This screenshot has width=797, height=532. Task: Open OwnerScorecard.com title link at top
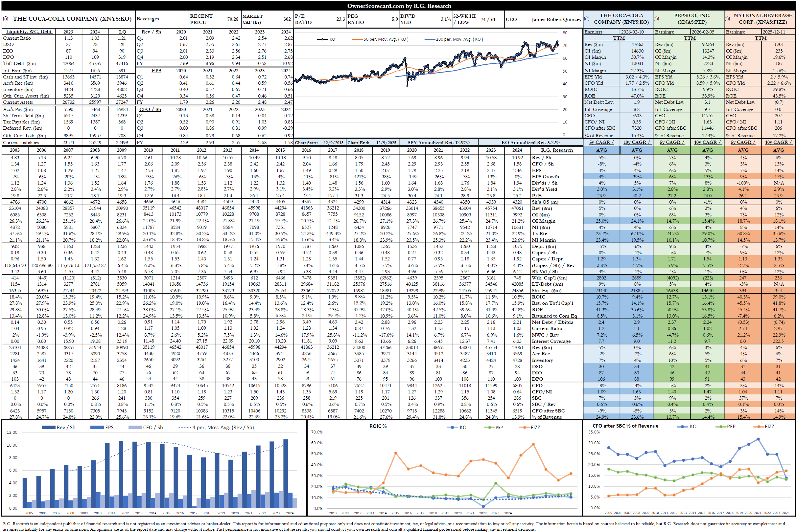(x=399, y=6)
